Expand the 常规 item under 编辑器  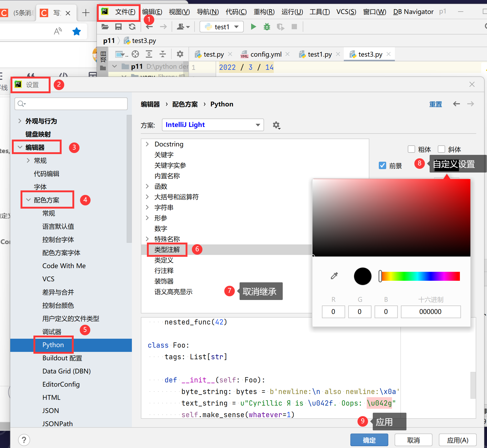28,160
